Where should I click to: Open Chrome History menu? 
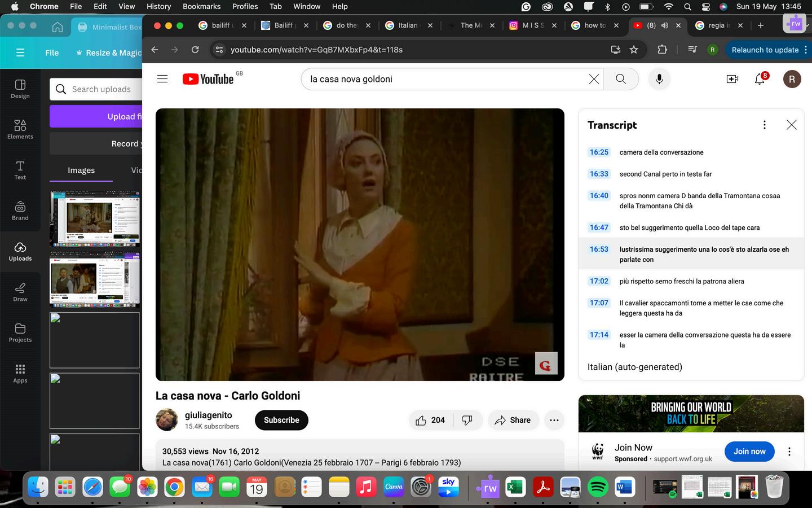[x=158, y=6]
